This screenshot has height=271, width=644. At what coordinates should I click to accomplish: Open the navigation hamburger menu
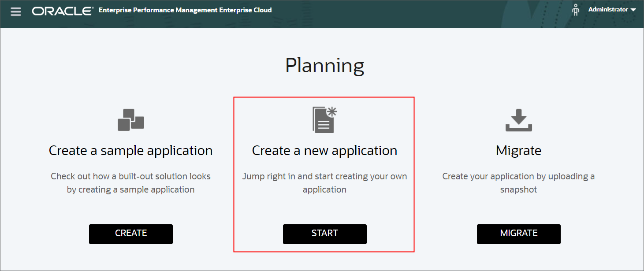coord(15,11)
